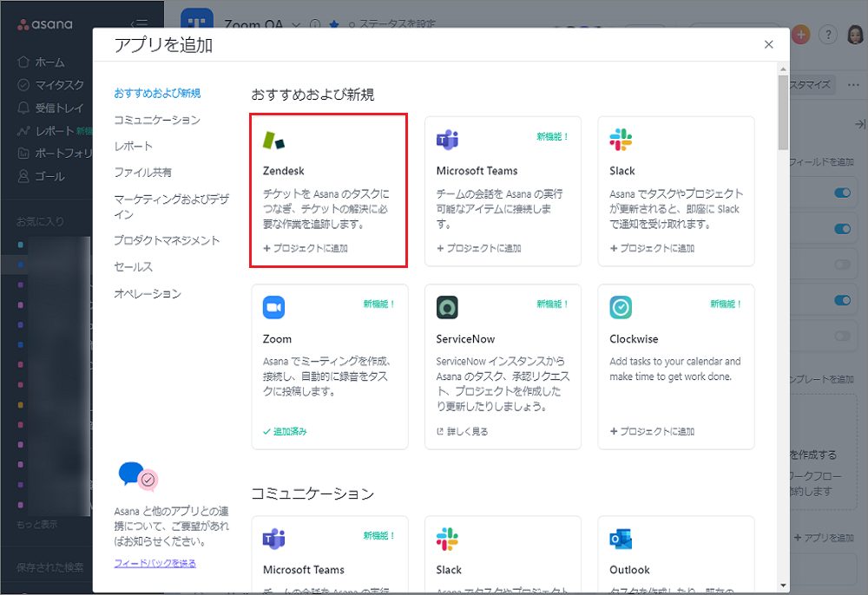
Task: Select the コミュニケーション category
Action: point(157,120)
